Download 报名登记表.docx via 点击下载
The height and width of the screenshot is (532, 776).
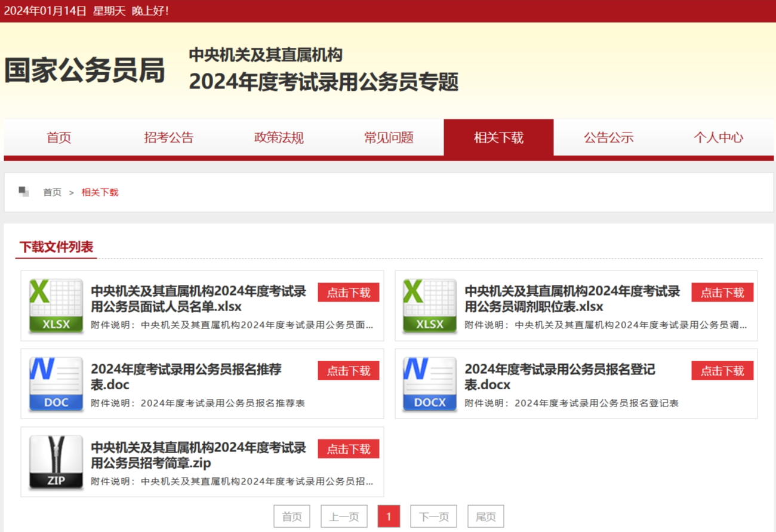pyautogui.click(x=722, y=371)
